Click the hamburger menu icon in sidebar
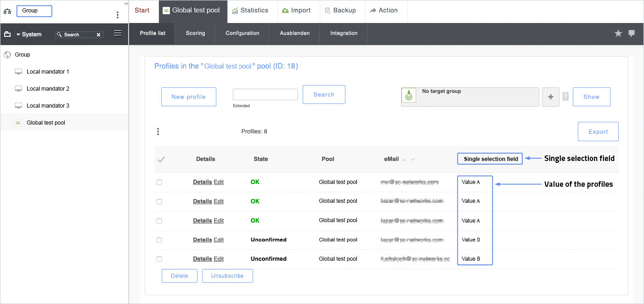 point(118,33)
